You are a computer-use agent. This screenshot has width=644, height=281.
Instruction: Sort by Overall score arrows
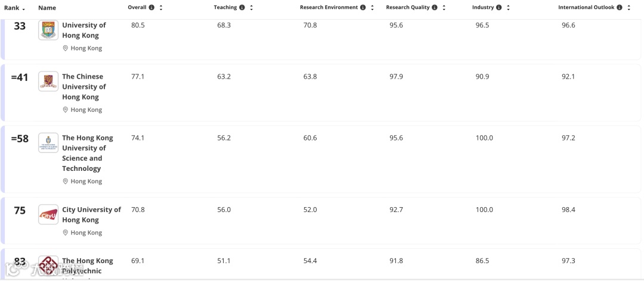coord(161,7)
